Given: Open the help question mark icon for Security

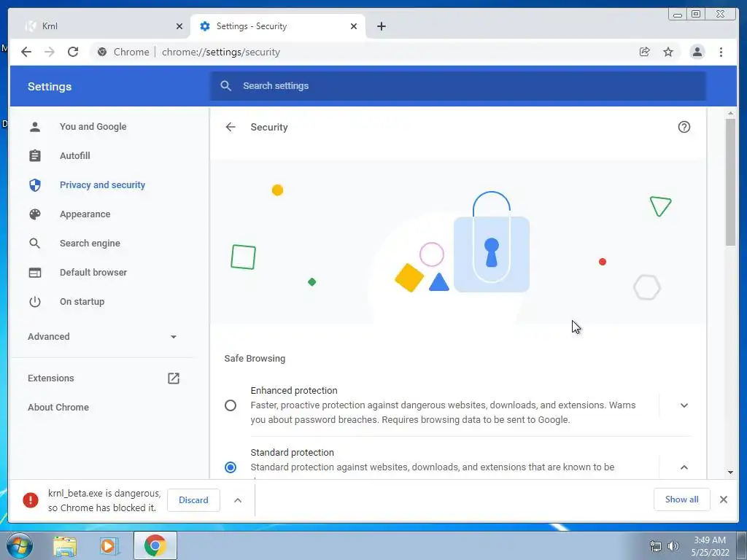Looking at the screenshot, I should 684,127.
